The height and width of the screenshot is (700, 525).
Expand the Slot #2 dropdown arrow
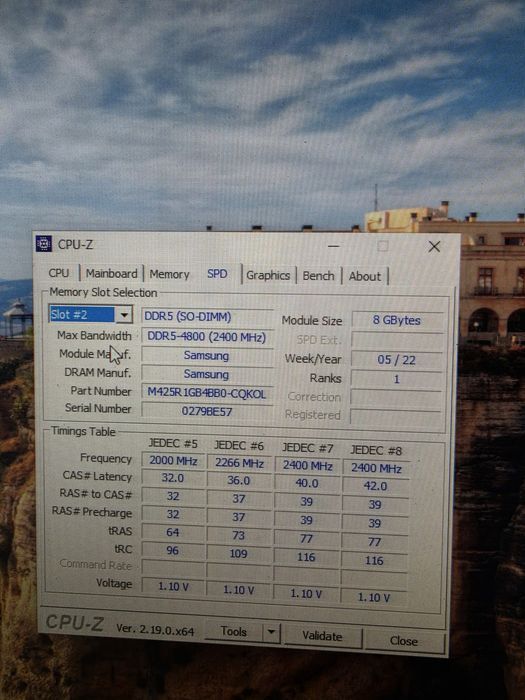pos(124,315)
